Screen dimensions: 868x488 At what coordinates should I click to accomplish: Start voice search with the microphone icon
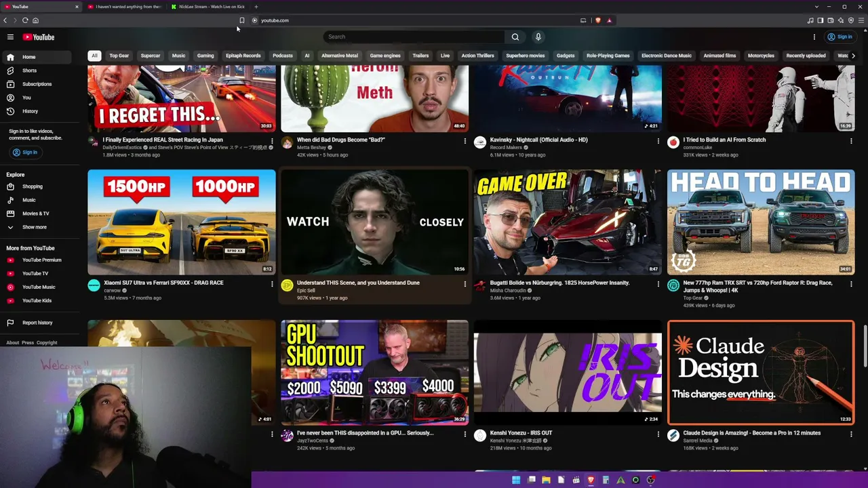click(538, 37)
